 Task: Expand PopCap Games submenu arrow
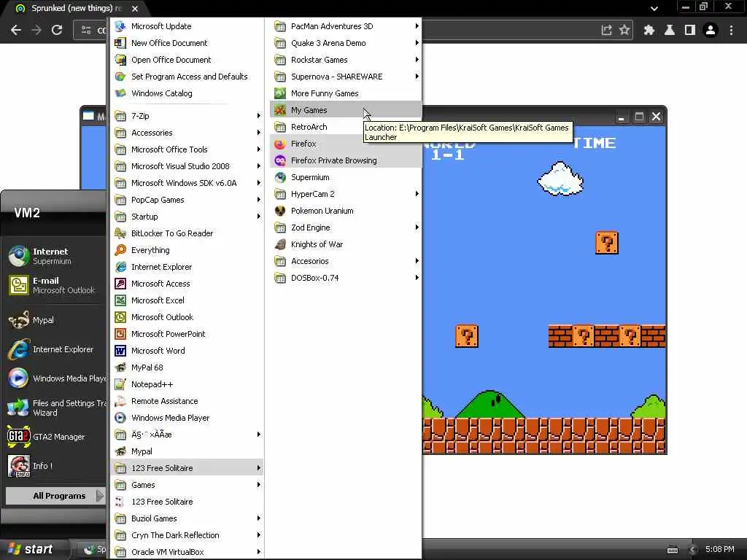tap(259, 200)
